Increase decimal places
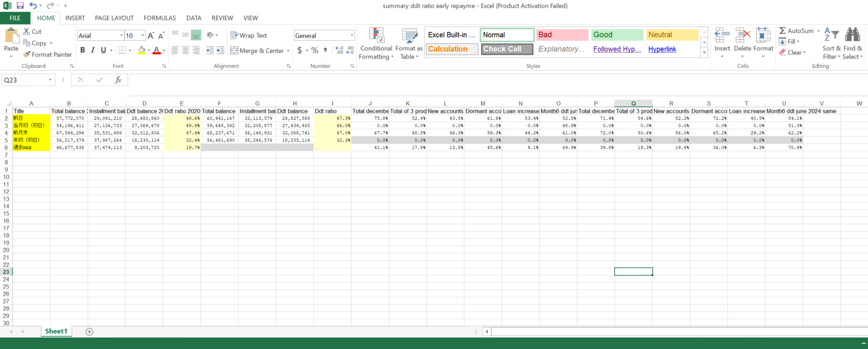This screenshot has width=868, height=349. tap(340, 50)
